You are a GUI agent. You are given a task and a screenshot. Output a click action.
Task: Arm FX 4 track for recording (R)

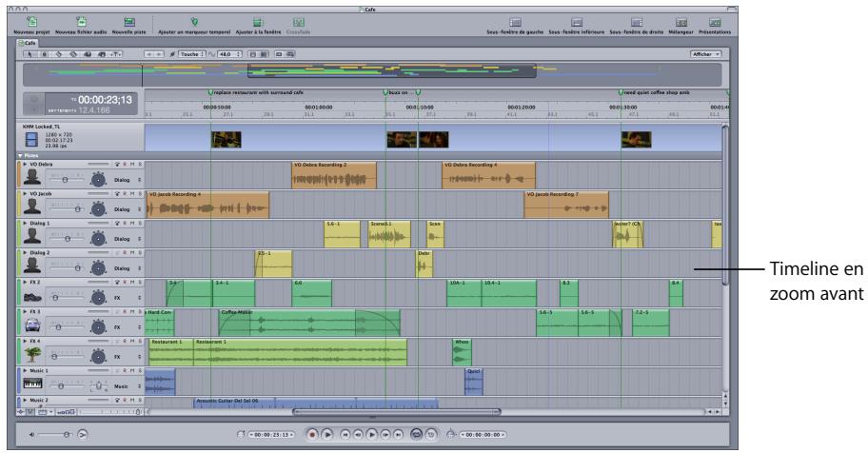(125, 341)
